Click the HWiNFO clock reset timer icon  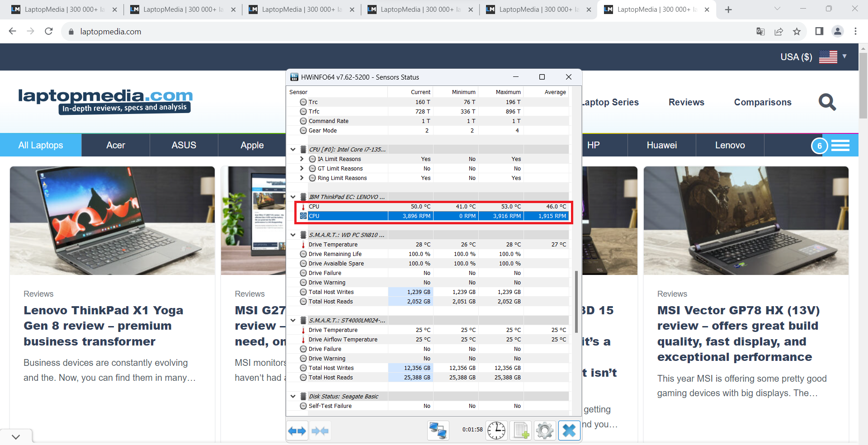click(496, 431)
